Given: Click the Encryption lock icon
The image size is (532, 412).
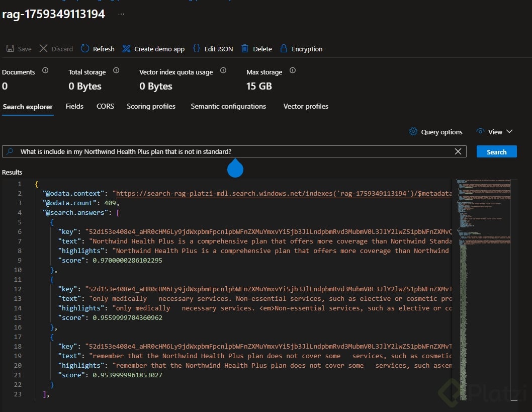Looking at the screenshot, I should (x=284, y=49).
